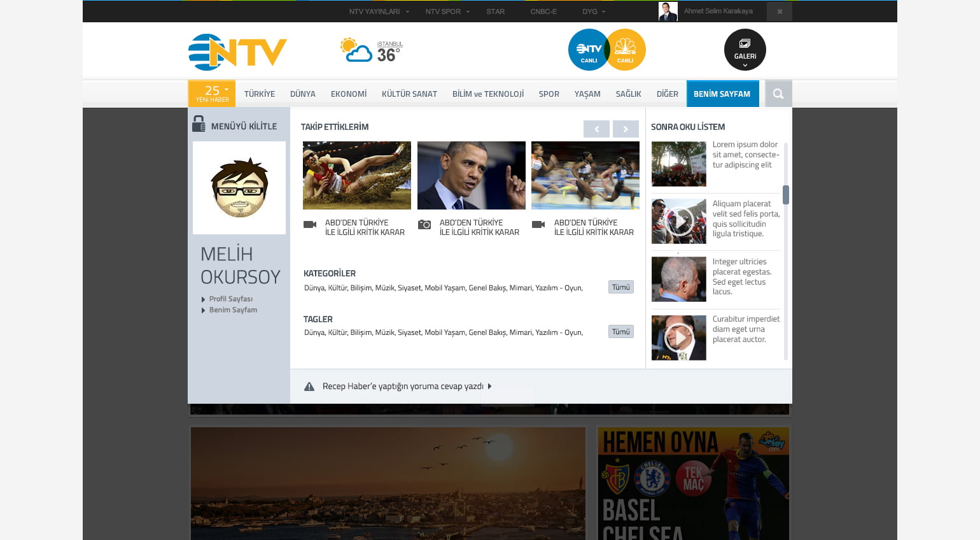Click the search magnifier icon
Image resolution: width=980 pixels, height=540 pixels.
(x=778, y=94)
